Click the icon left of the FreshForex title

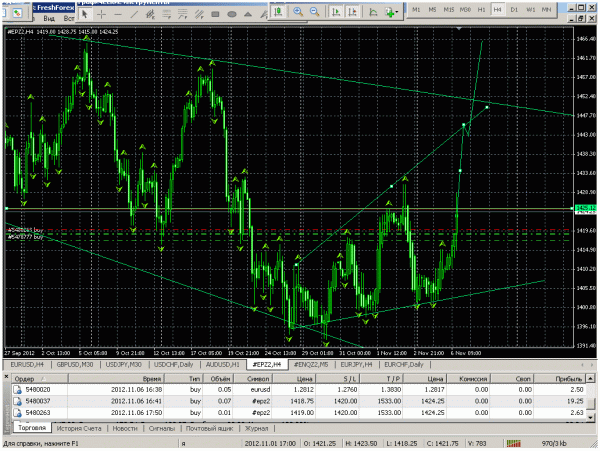[17, 13]
